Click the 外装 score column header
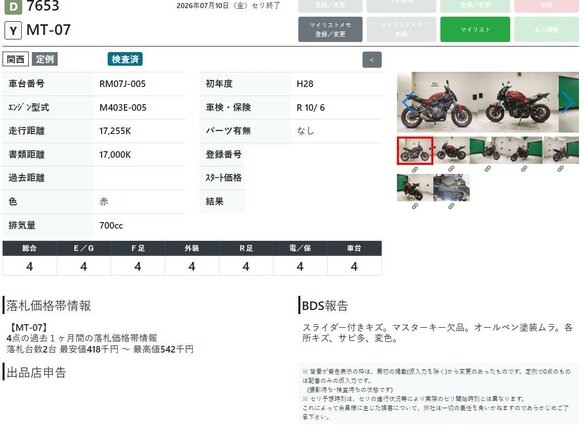Viewport: 584px width, 438px height. [192, 248]
